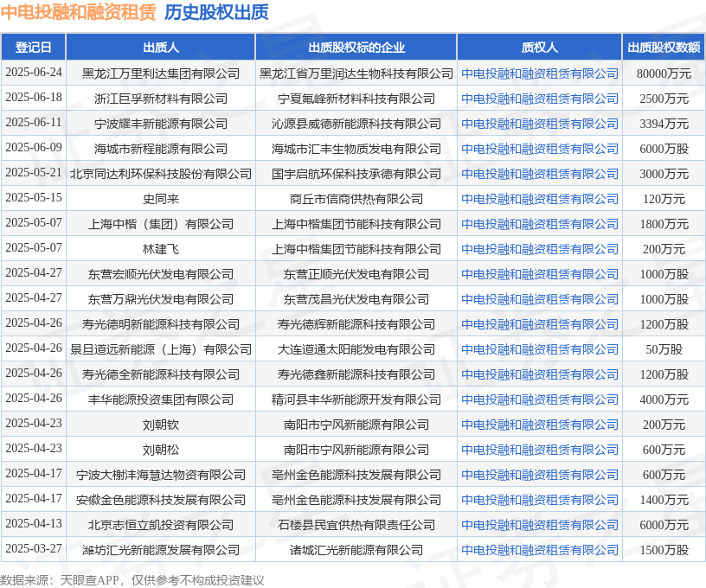The width and height of the screenshot is (706, 588).
Task: Open 质权人 link in 林建飞 row
Action: tap(539, 249)
